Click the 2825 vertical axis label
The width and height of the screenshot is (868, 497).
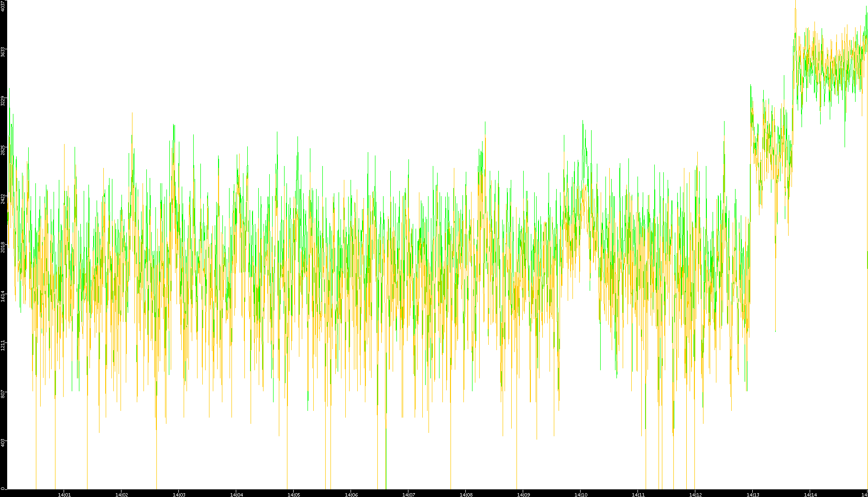click(3, 150)
